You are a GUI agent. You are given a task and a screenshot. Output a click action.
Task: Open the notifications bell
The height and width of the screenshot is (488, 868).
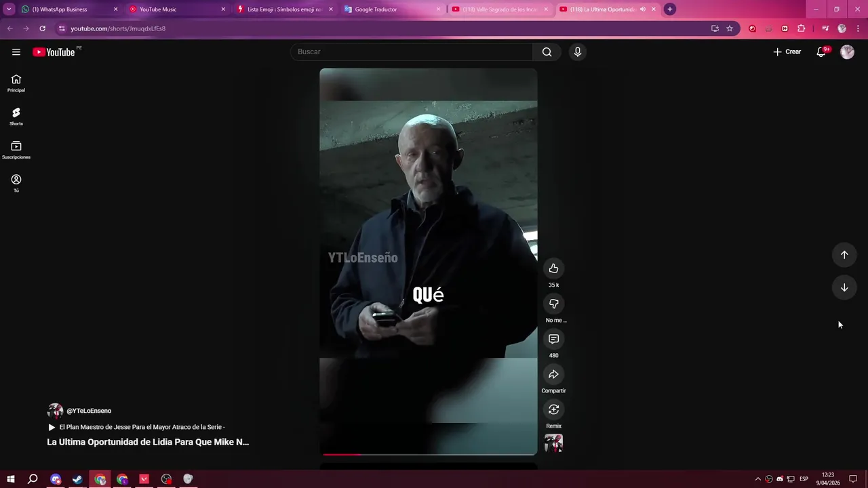(821, 52)
